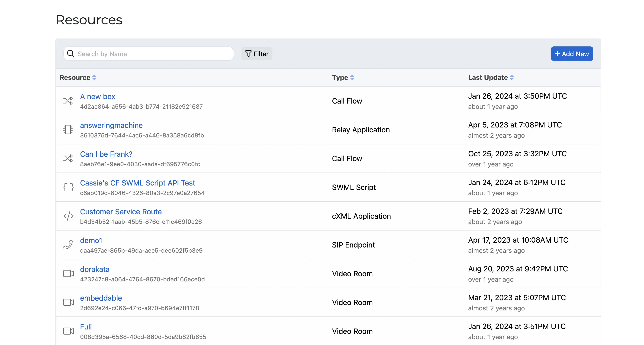Open Cassie's CF SWML Script API Test
Screen dimensions: 644x345
[138, 183]
